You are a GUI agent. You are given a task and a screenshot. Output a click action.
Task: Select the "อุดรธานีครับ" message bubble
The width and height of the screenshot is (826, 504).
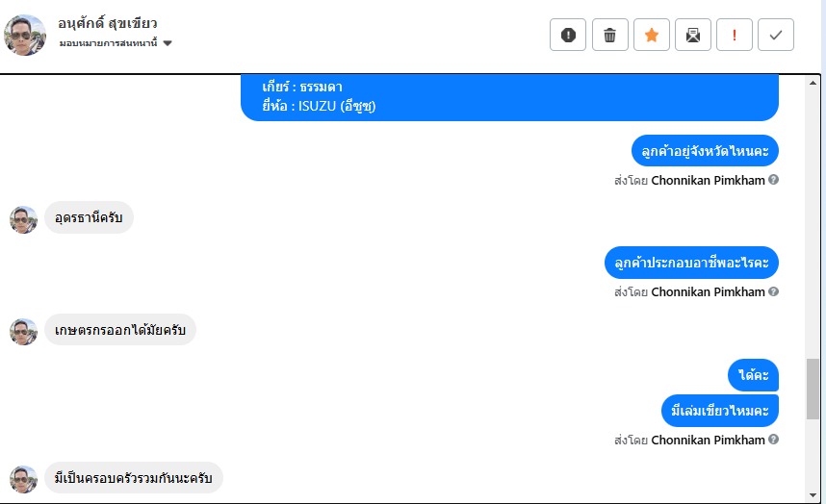90,218
